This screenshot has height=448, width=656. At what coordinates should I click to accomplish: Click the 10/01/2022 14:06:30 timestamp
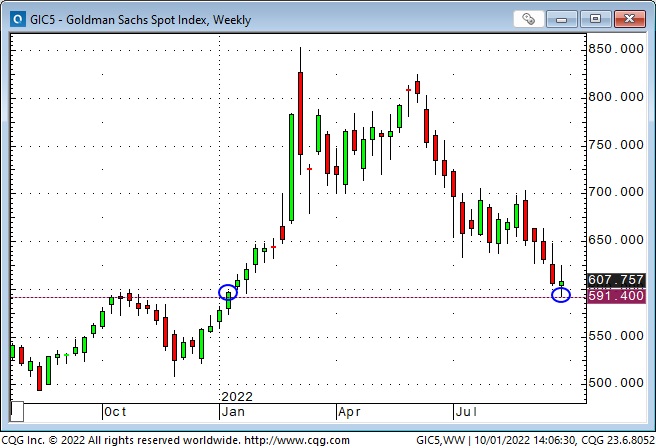(x=525, y=440)
